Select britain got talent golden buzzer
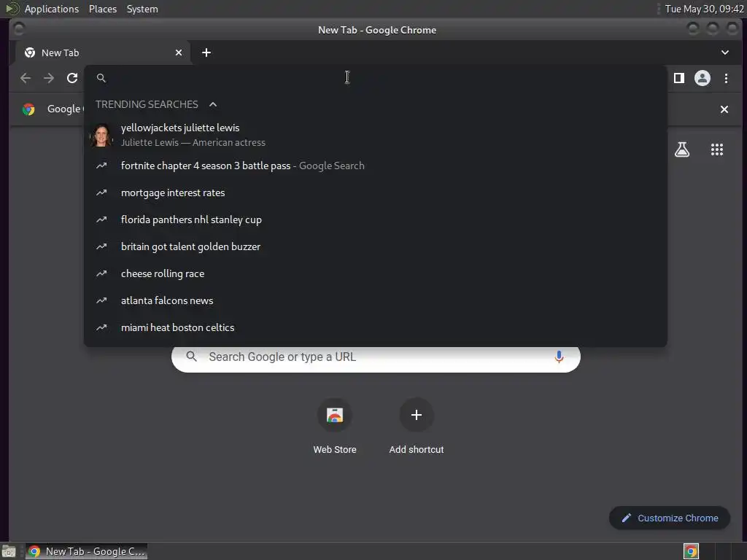Viewport: 747px width, 560px height. tap(376, 246)
